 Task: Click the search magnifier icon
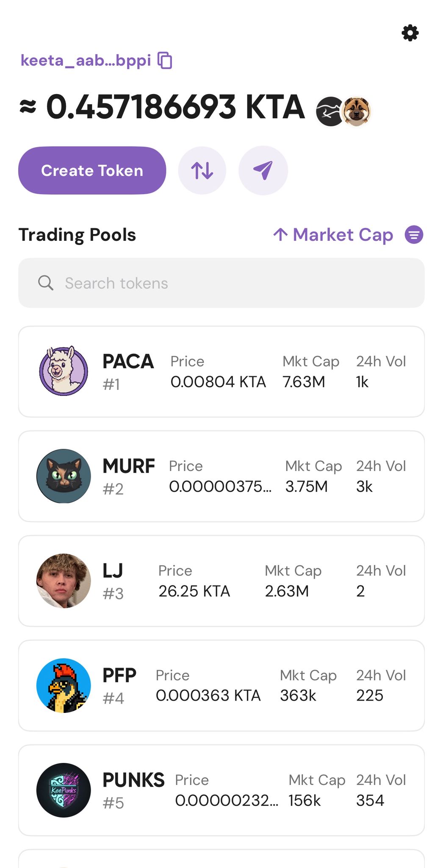46,283
